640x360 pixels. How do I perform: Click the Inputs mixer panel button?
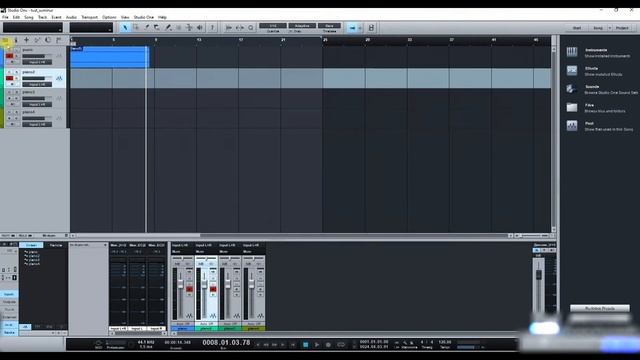9,294
